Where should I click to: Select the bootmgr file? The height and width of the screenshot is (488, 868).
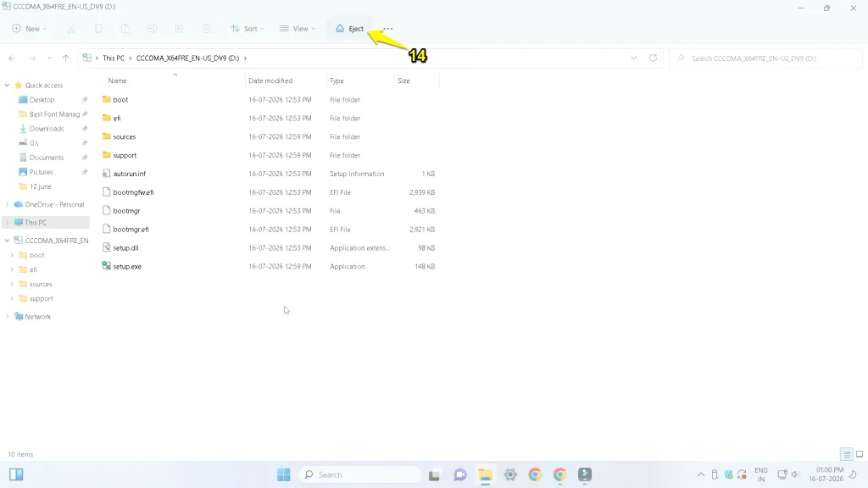(x=126, y=211)
